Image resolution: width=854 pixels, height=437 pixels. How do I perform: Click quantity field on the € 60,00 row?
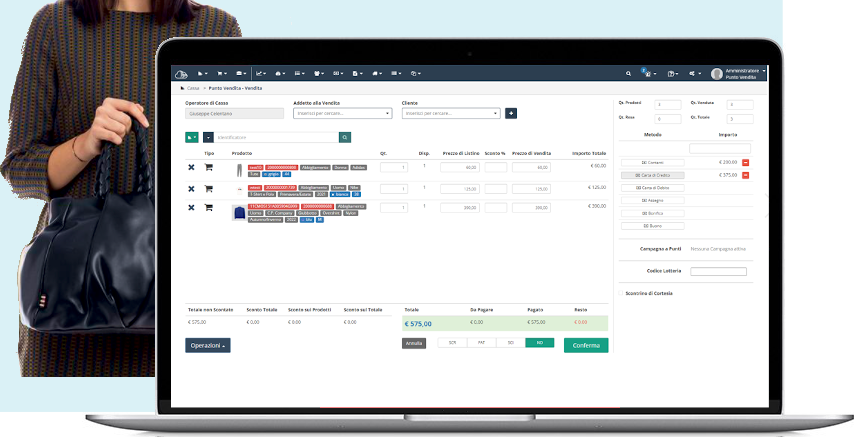pyautogui.click(x=394, y=167)
